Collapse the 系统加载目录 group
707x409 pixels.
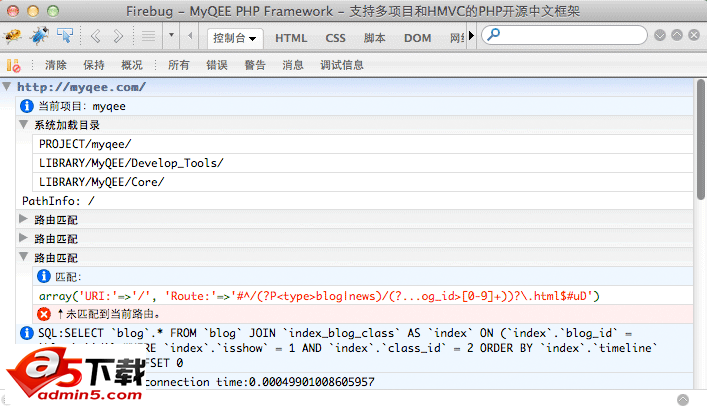tap(24, 125)
